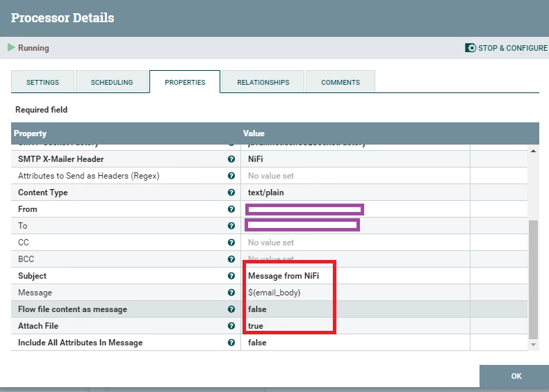This screenshot has width=549, height=392.
Task: Click the 'SMTP X-Mailer Header' property name
Action: (x=61, y=159)
